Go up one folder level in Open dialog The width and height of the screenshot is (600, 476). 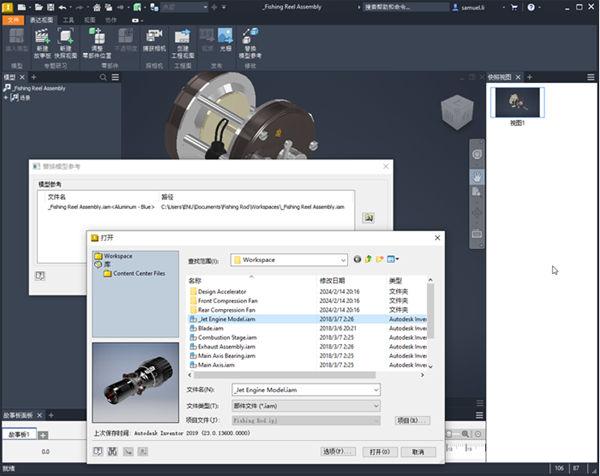click(368, 259)
